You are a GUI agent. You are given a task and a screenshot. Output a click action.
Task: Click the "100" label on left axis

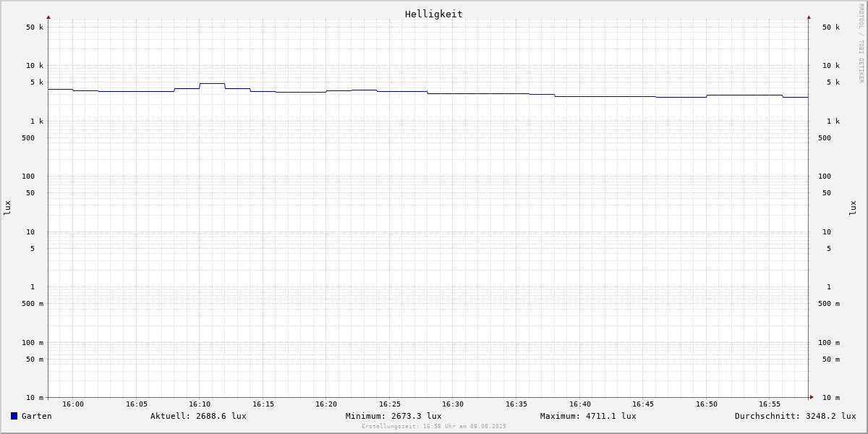click(28, 176)
